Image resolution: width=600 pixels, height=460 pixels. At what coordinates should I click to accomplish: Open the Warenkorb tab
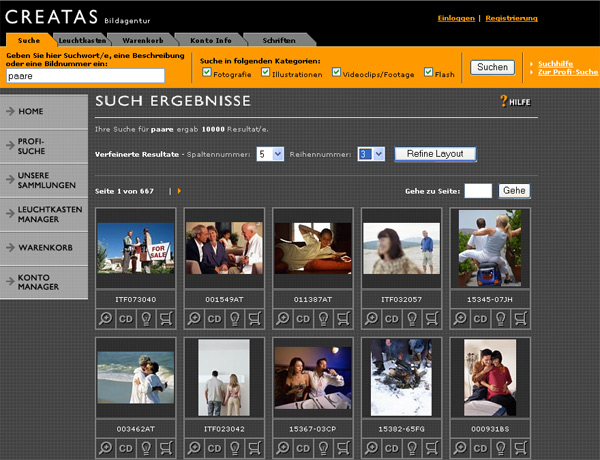pos(142,39)
